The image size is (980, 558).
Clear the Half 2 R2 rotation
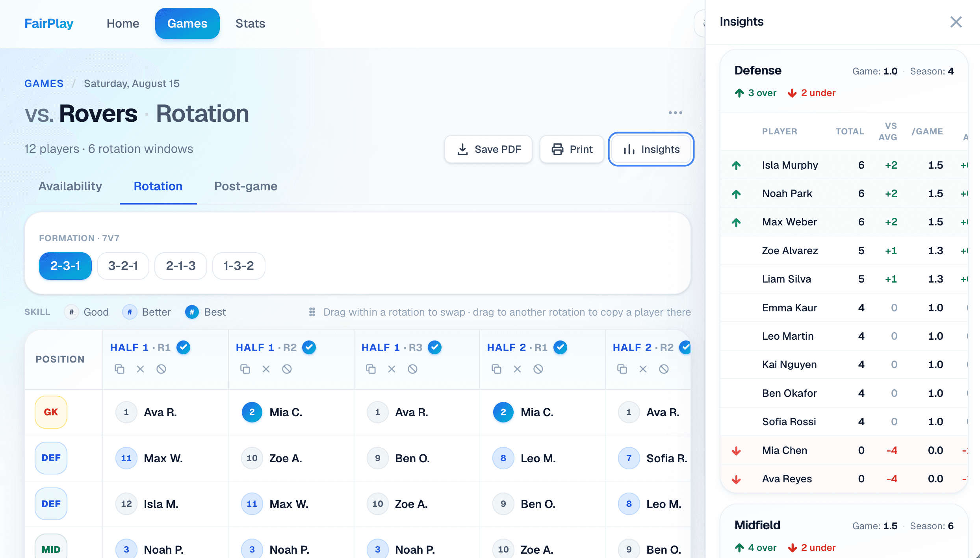coord(643,369)
